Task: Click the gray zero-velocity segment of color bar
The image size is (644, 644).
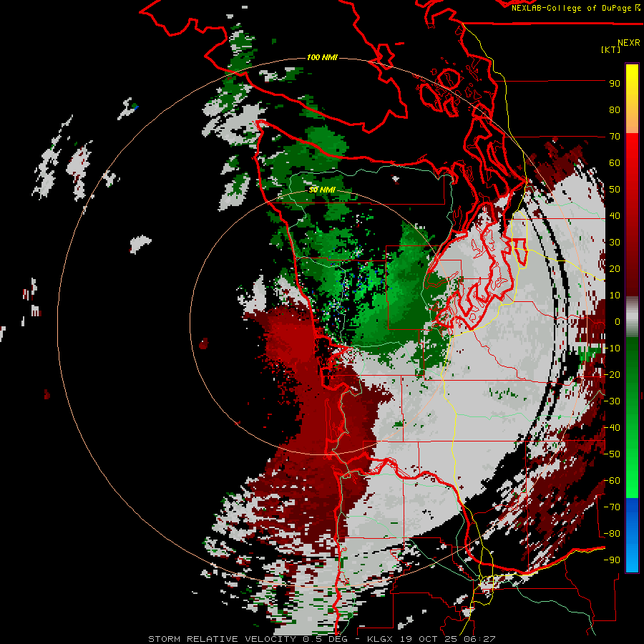Action: click(x=632, y=317)
